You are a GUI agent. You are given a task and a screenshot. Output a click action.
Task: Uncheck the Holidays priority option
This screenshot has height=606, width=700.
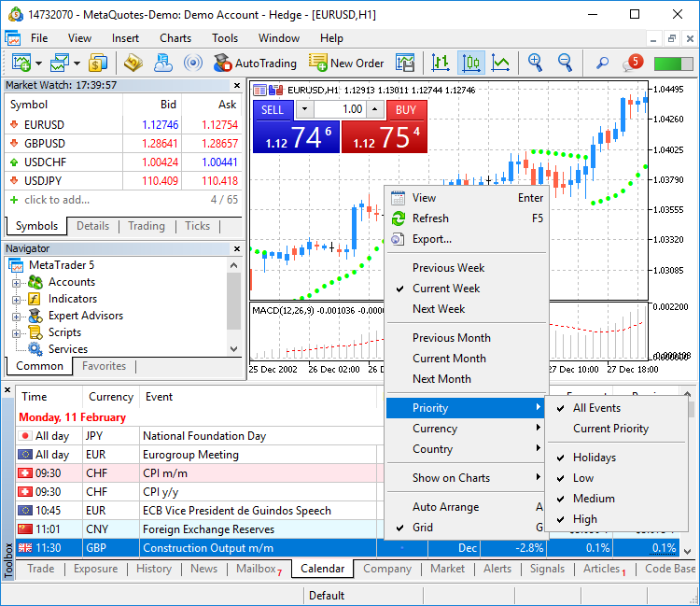[x=594, y=458]
